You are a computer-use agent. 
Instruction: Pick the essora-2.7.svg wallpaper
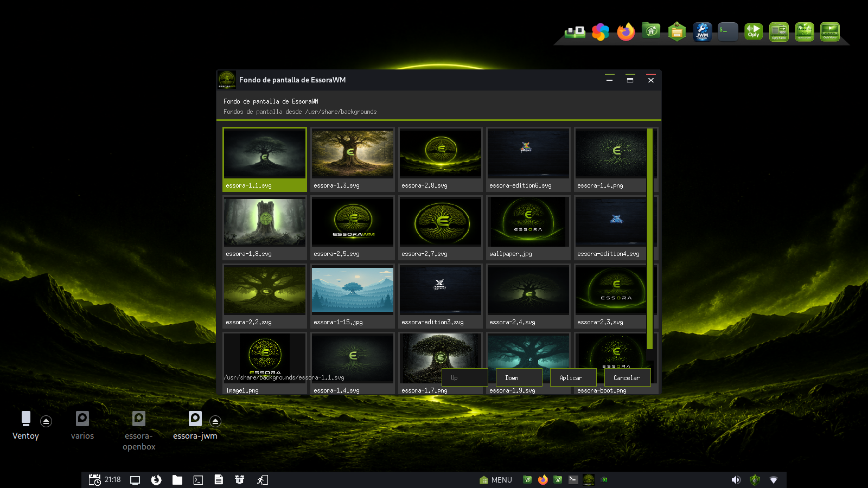click(x=441, y=228)
